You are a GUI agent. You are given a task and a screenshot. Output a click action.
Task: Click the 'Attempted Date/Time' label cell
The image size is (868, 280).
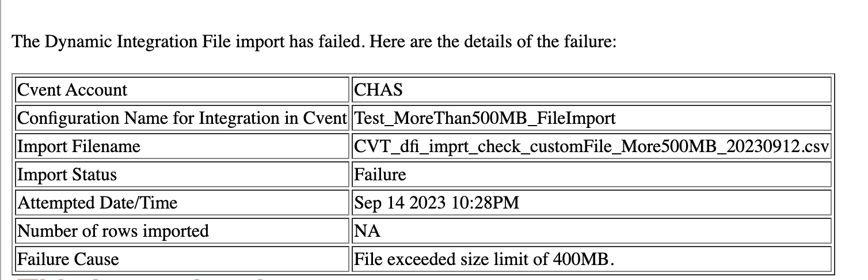click(182, 203)
